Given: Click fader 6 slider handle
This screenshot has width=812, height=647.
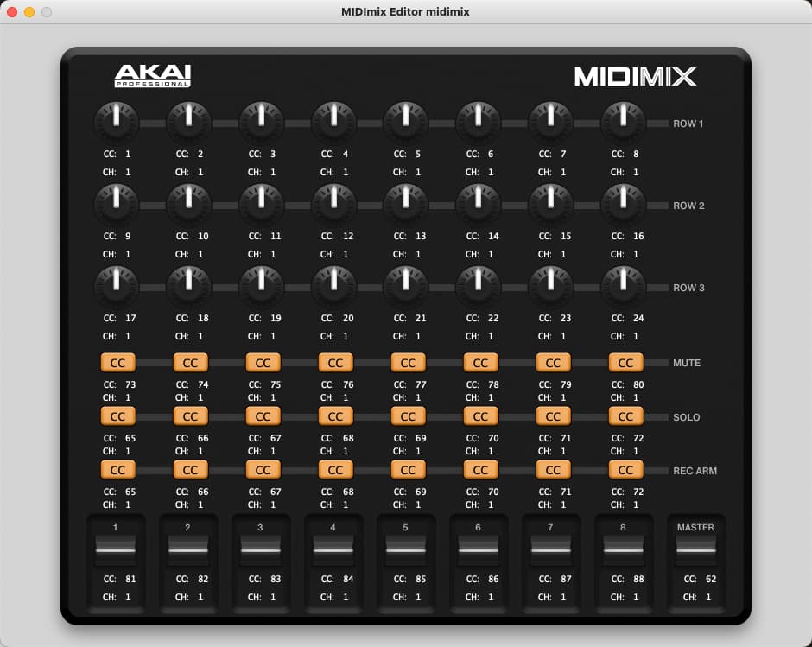Looking at the screenshot, I should click(478, 550).
